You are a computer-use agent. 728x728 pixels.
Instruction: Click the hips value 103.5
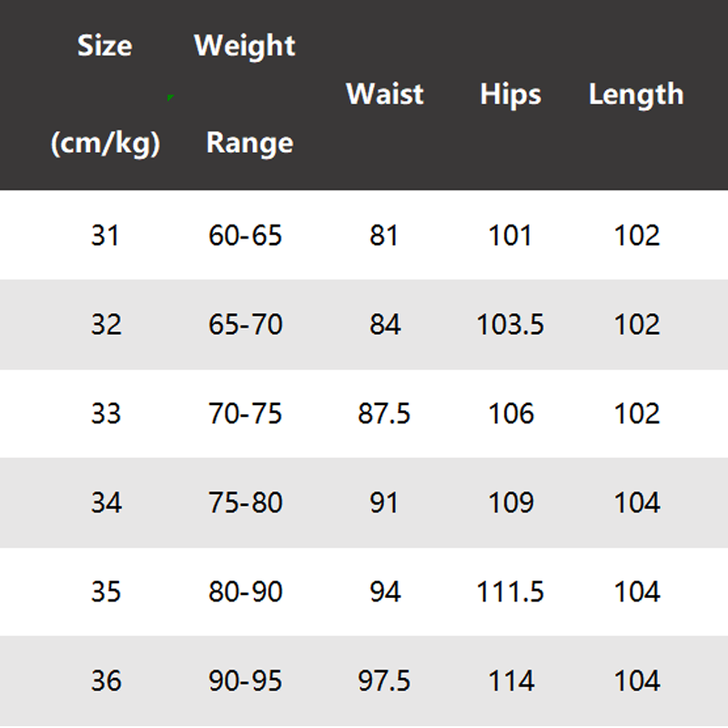(511, 325)
